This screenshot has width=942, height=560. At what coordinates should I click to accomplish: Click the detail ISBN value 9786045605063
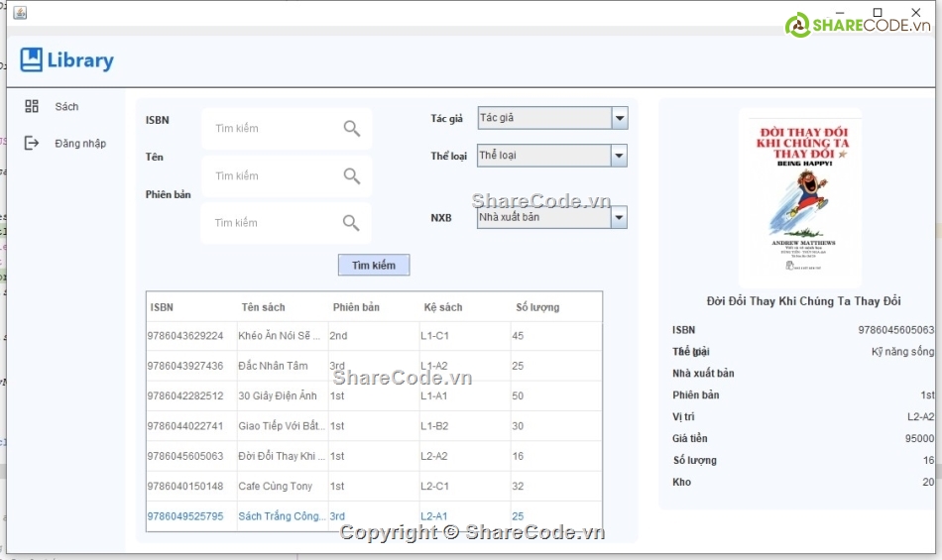(895, 330)
